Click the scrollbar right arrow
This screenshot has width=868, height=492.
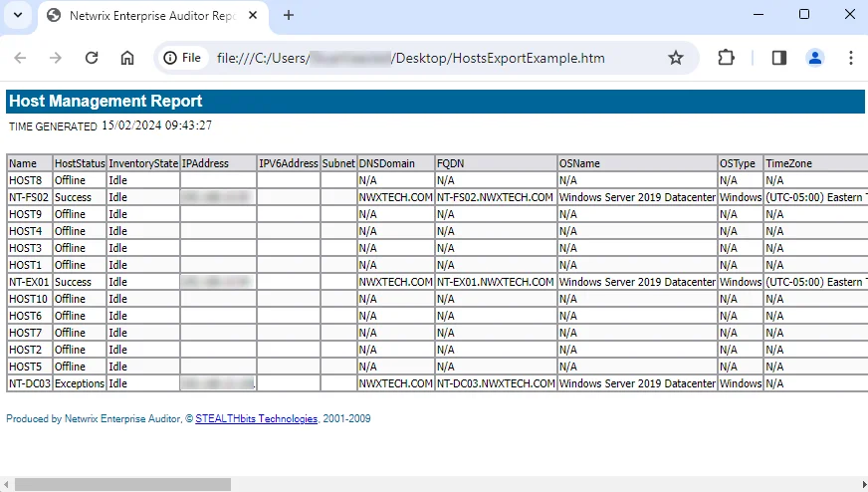(x=864, y=485)
